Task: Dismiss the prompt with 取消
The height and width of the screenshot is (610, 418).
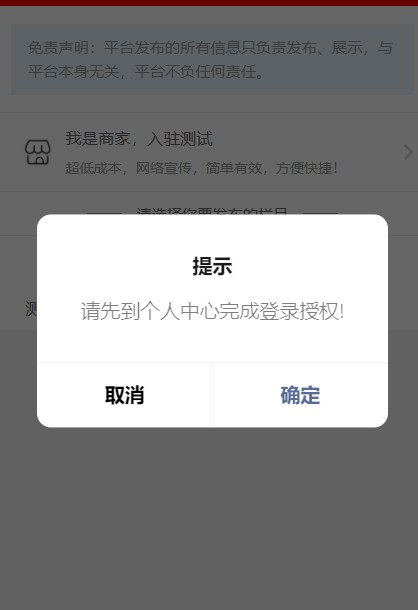Action: (x=125, y=395)
